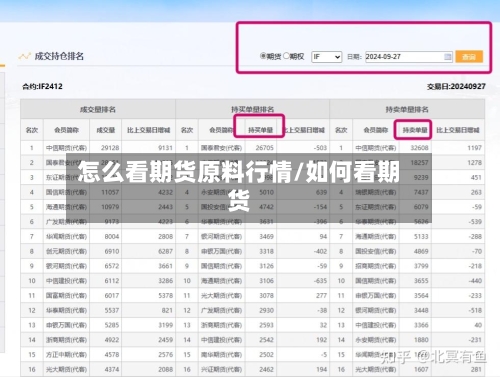Click the 交易日:20240927 label

(456, 86)
